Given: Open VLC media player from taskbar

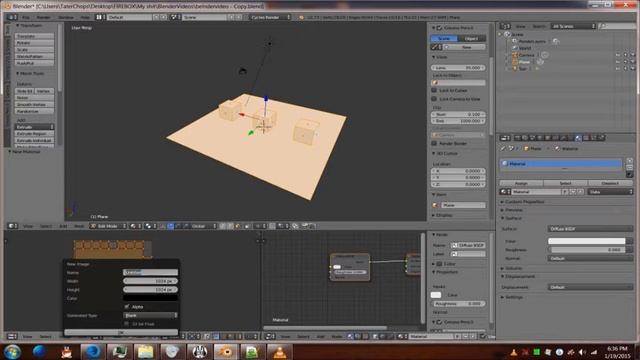Looking at the screenshot, I should pyautogui.click(x=280, y=351).
